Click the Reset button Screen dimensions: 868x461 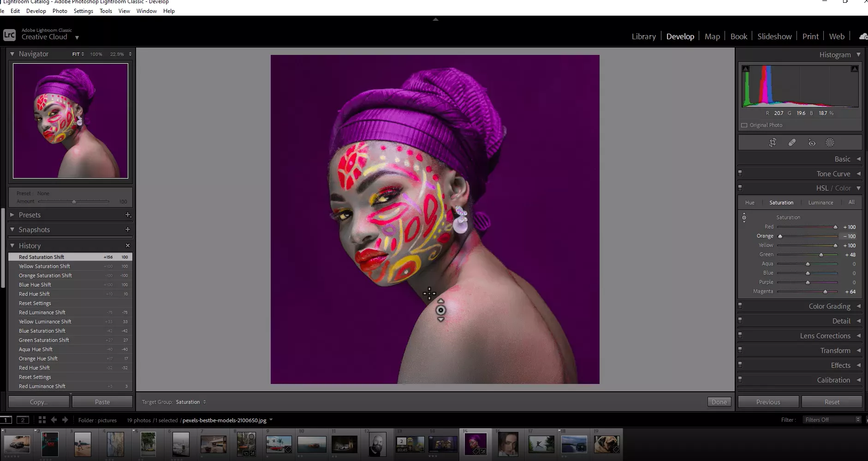832,402
